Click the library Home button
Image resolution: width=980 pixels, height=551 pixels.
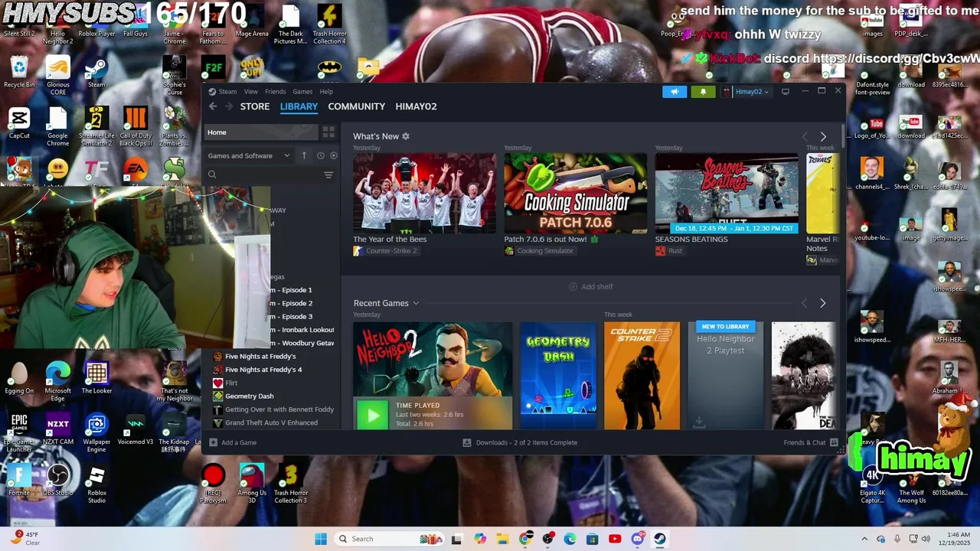(x=261, y=132)
